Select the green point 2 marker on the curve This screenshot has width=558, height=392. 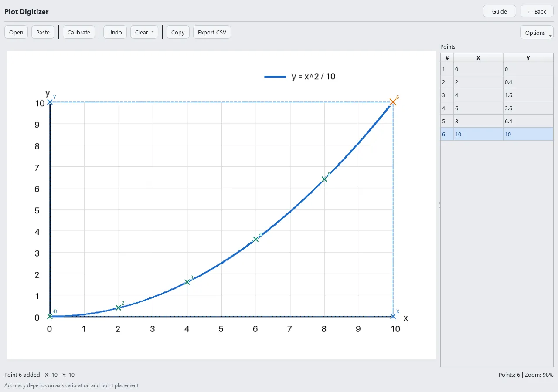coord(119,308)
